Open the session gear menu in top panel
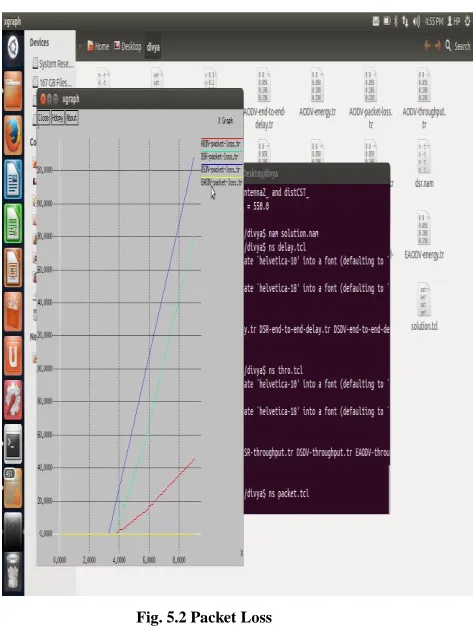The image size is (474, 626). pos(468,21)
